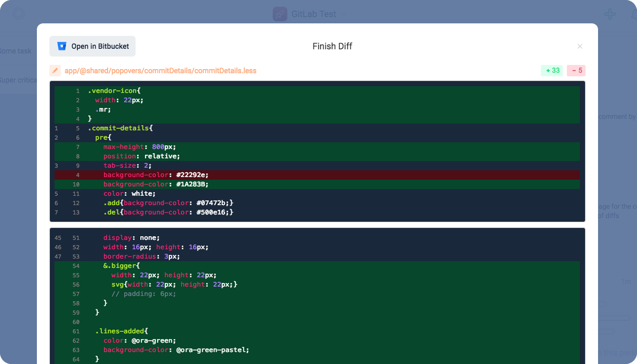Collapse the first diff hunk panel
637x364 pixels.
click(x=317, y=151)
